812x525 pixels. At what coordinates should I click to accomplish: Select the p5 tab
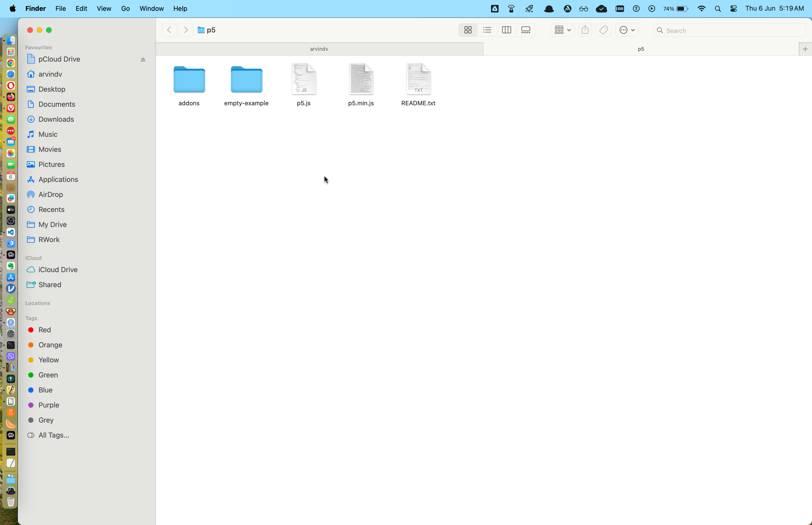point(641,49)
